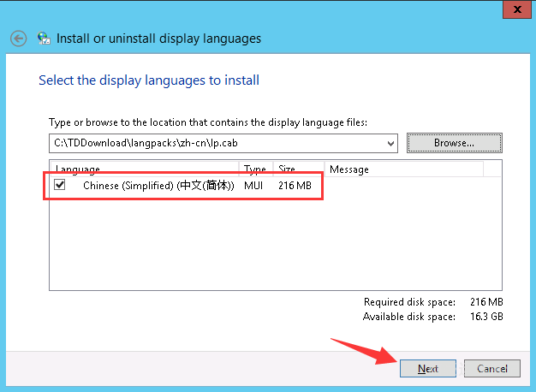Viewport: 536px width, 392px height.
Task: Click the Available disk space value
Action: (x=485, y=317)
